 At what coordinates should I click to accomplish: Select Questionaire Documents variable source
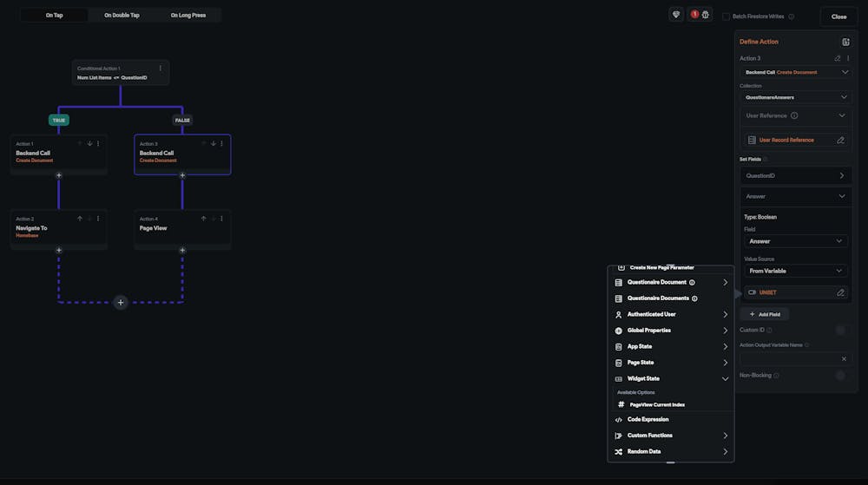click(x=671, y=298)
